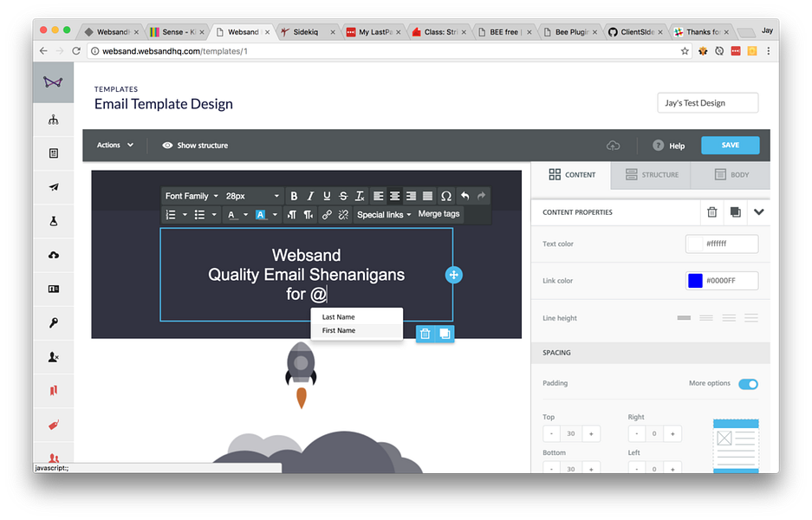The width and height of the screenshot is (812, 520).
Task: Insert special character (omega)
Action: [x=446, y=196]
